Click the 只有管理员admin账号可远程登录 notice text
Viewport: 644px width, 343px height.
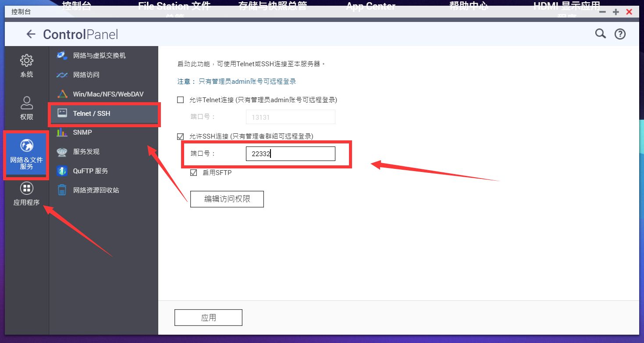[247, 82]
